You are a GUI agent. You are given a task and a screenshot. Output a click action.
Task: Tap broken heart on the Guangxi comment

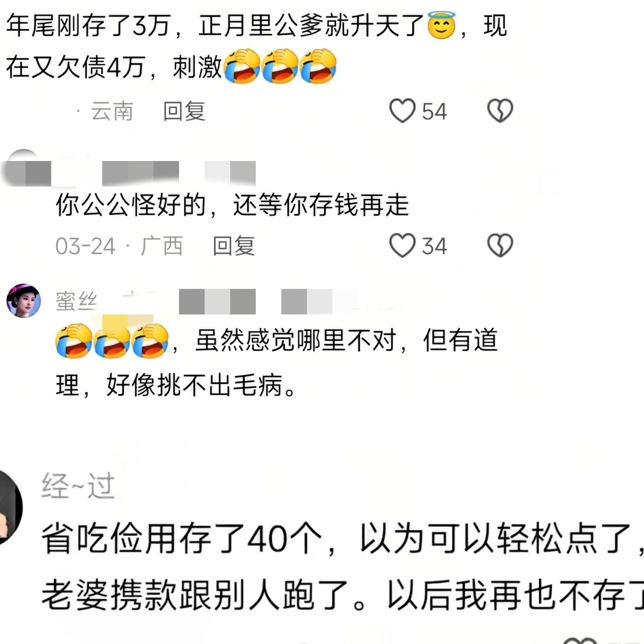coord(500,246)
